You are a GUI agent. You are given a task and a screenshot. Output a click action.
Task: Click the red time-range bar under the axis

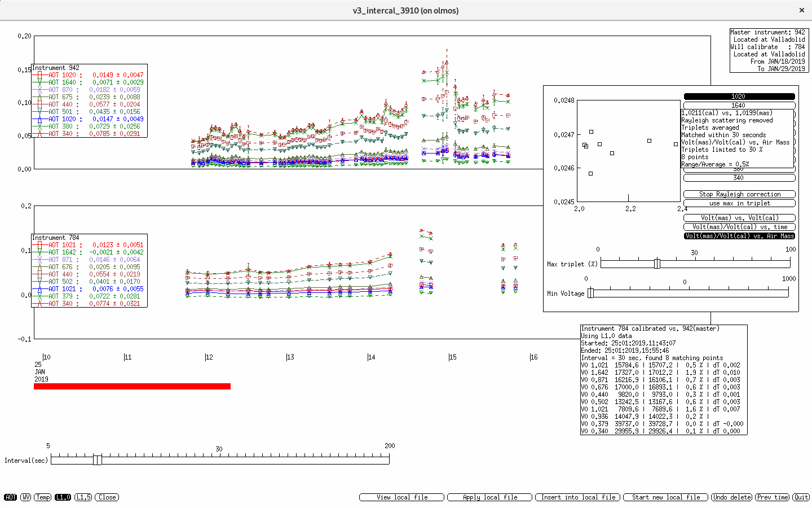tap(132, 387)
